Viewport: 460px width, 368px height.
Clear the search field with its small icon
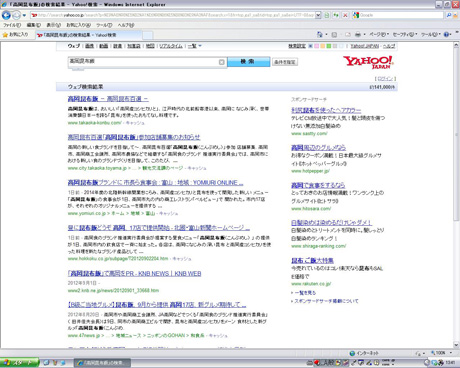click(x=222, y=62)
